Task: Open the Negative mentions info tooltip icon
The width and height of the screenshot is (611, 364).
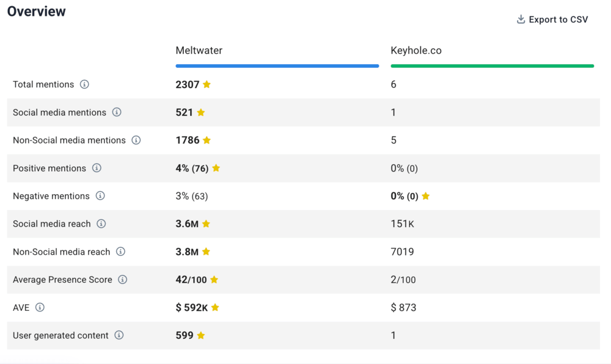Action: point(100,196)
